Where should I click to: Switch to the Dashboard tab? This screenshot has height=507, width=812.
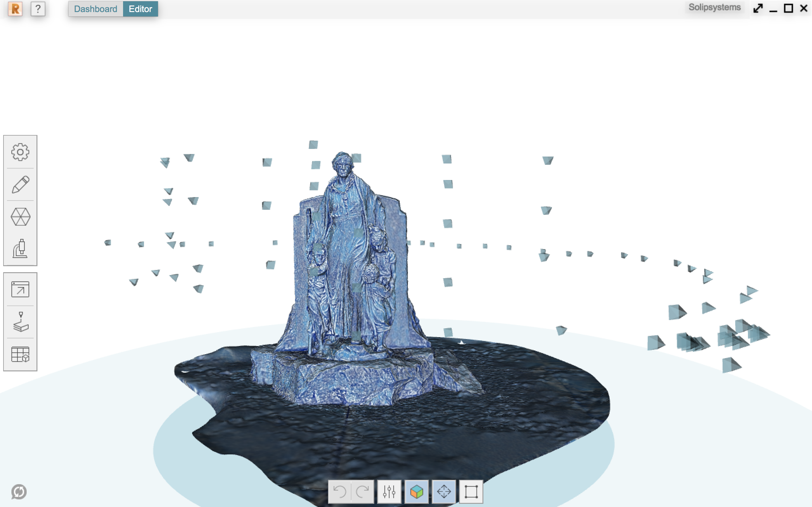tap(95, 9)
